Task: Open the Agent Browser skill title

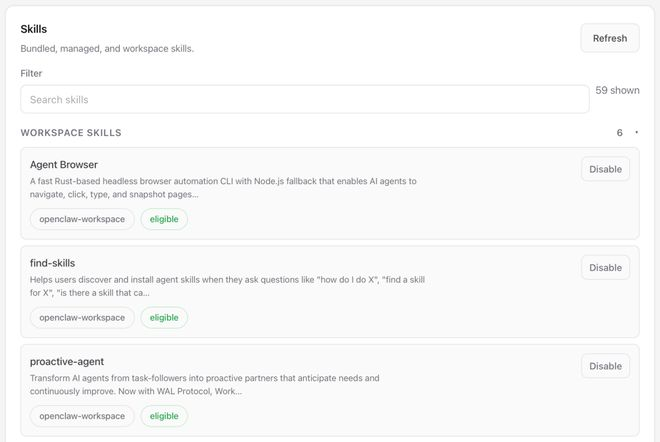Action: [x=64, y=164]
